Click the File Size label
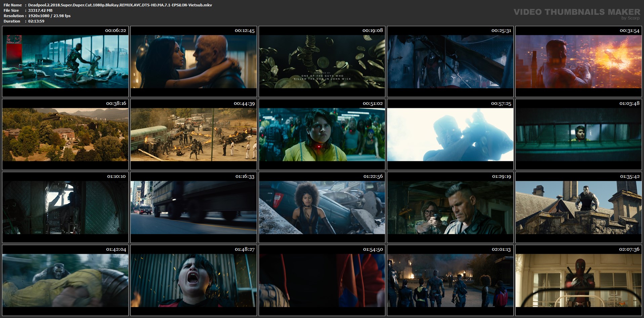This screenshot has height=318, width=644. point(11,10)
